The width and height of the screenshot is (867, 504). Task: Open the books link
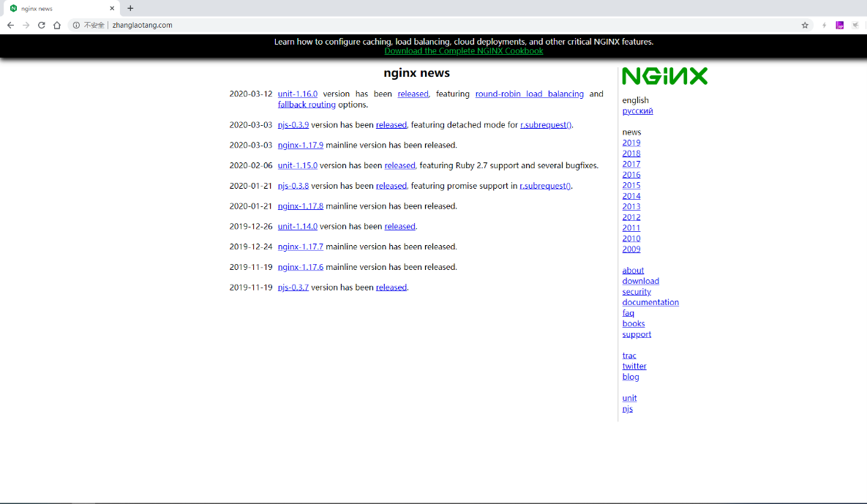pyautogui.click(x=633, y=324)
